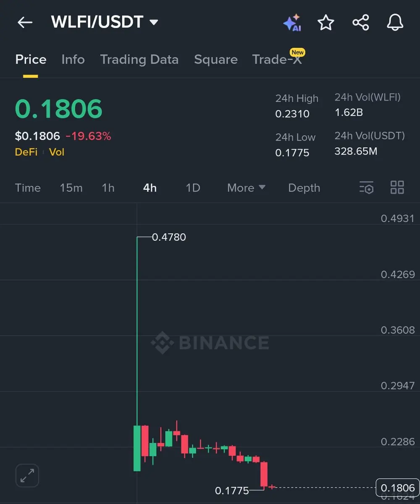Image resolution: width=420 pixels, height=504 pixels.
Task: Open the Square tab
Action: pos(216,60)
